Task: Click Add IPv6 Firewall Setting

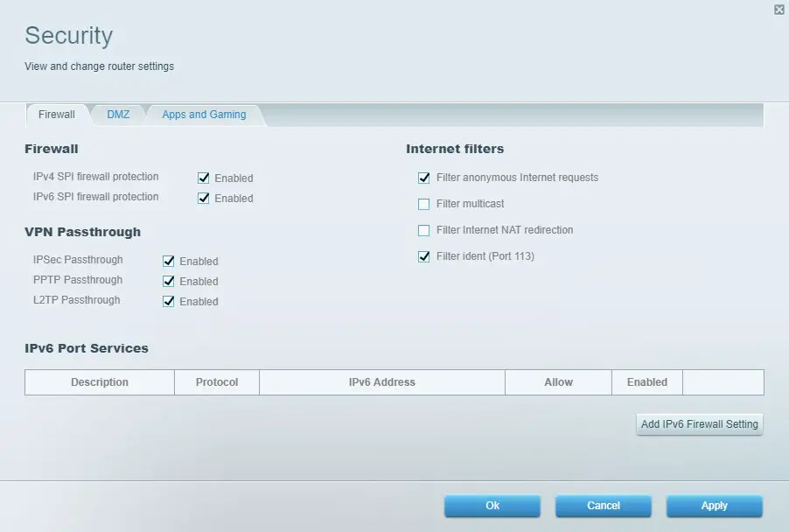Action: [x=698, y=423]
